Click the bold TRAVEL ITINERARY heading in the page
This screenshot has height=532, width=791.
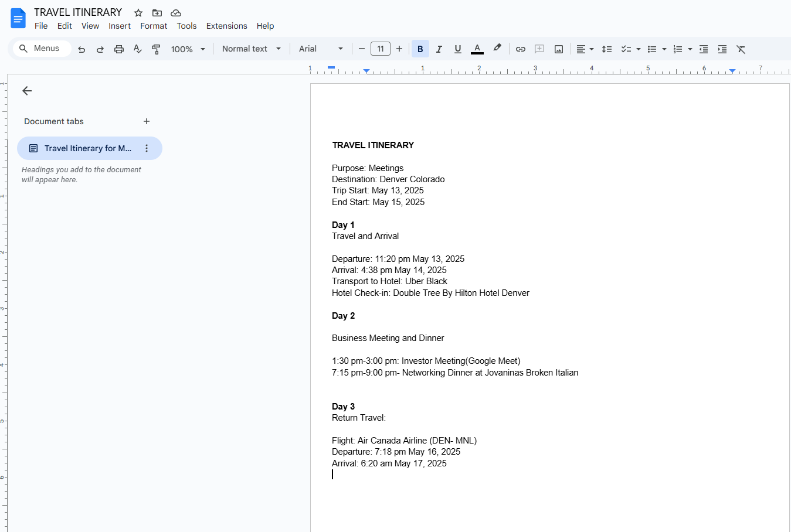373,145
